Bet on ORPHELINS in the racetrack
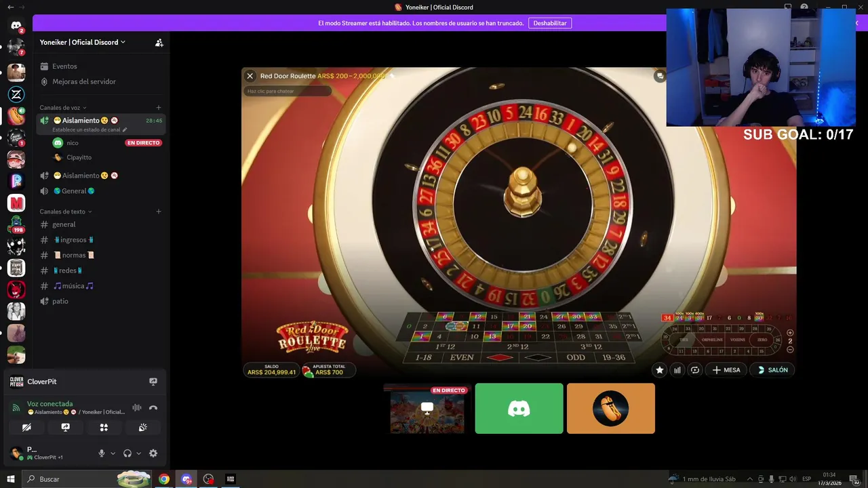Viewport: 868px width, 488px height. (x=713, y=340)
